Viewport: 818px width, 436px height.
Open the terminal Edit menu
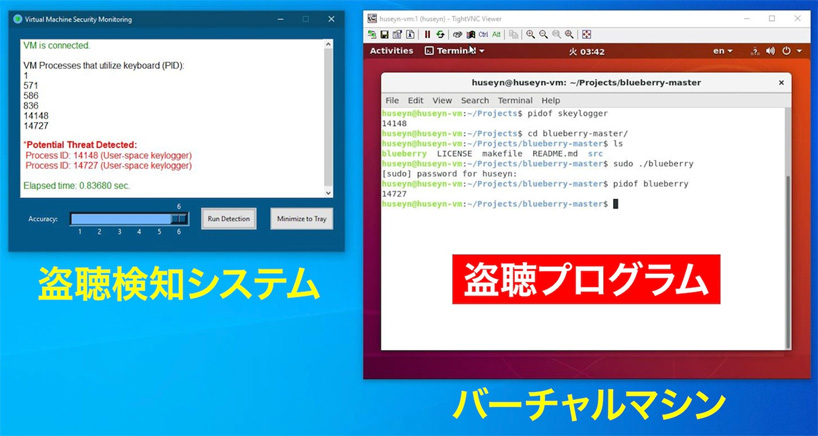pyautogui.click(x=416, y=101)
